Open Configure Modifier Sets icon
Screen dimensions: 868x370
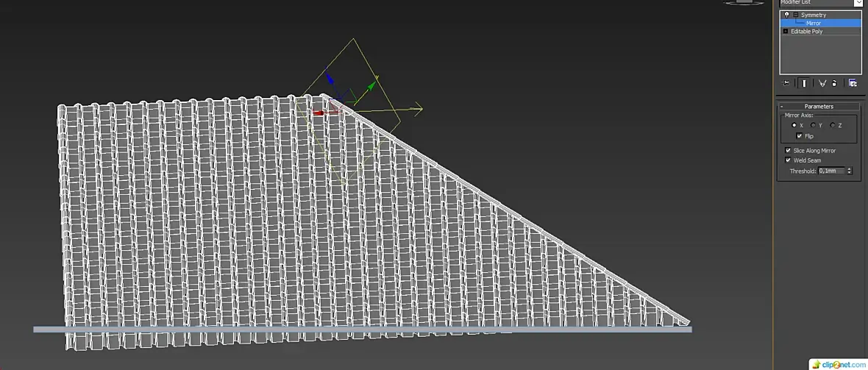coord(853,83)
